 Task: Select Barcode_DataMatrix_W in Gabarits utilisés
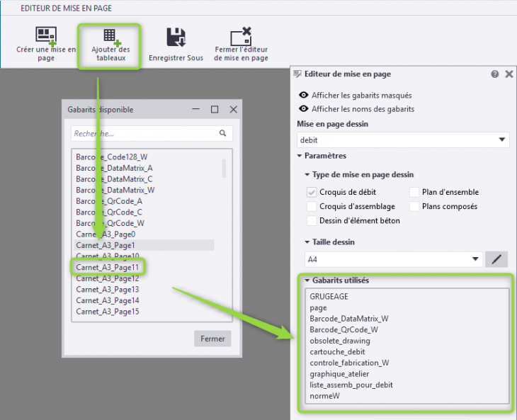(x=349, y=319)
